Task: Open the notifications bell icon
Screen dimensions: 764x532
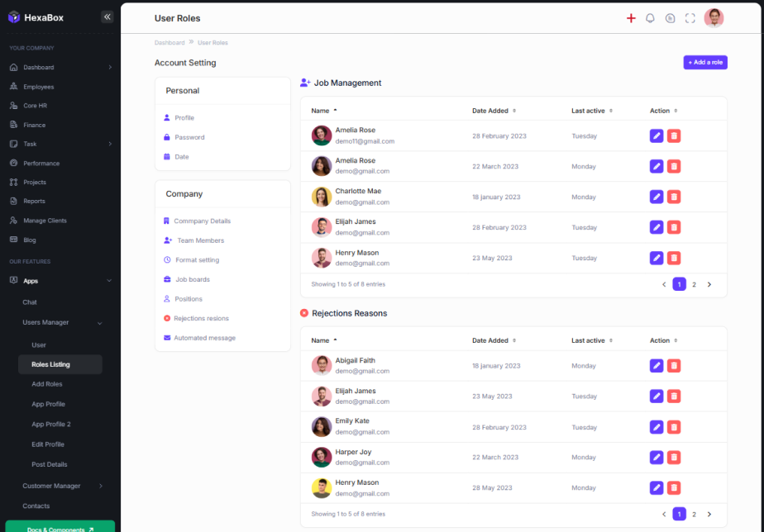Action: (x=650, y=18)
